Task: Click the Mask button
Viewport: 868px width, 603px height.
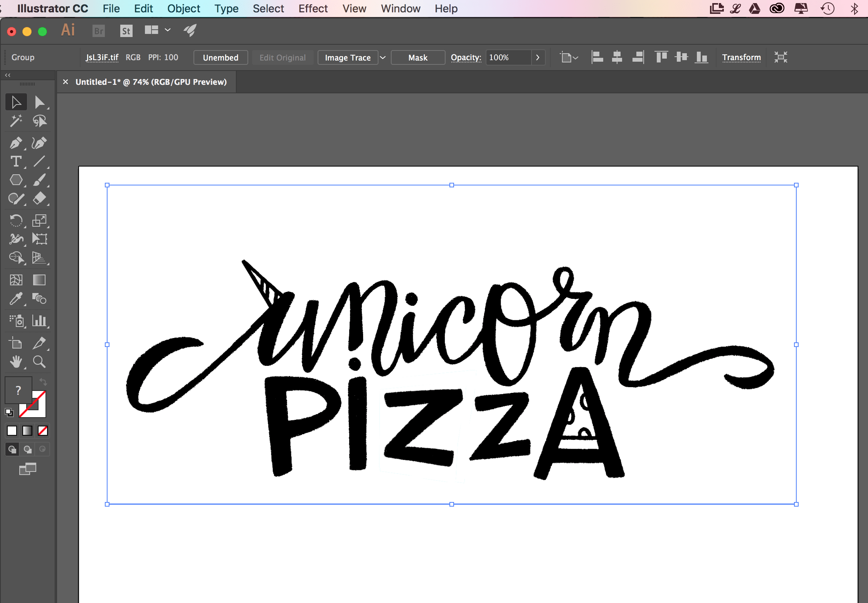Action: pos(418,57)
